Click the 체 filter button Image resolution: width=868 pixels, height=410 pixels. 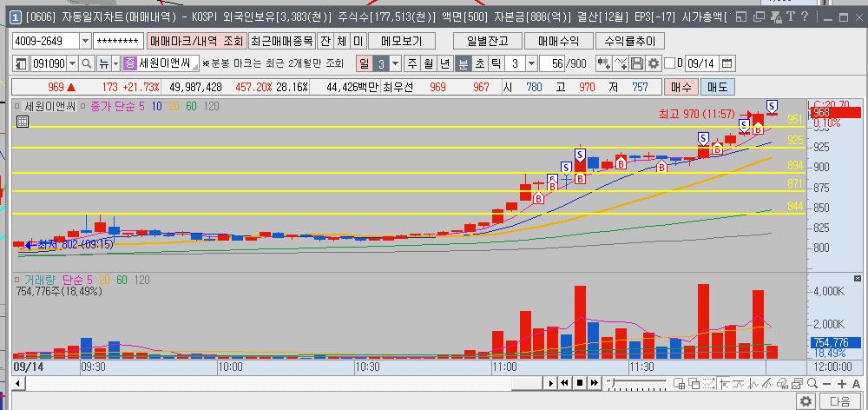pos(342,41)
